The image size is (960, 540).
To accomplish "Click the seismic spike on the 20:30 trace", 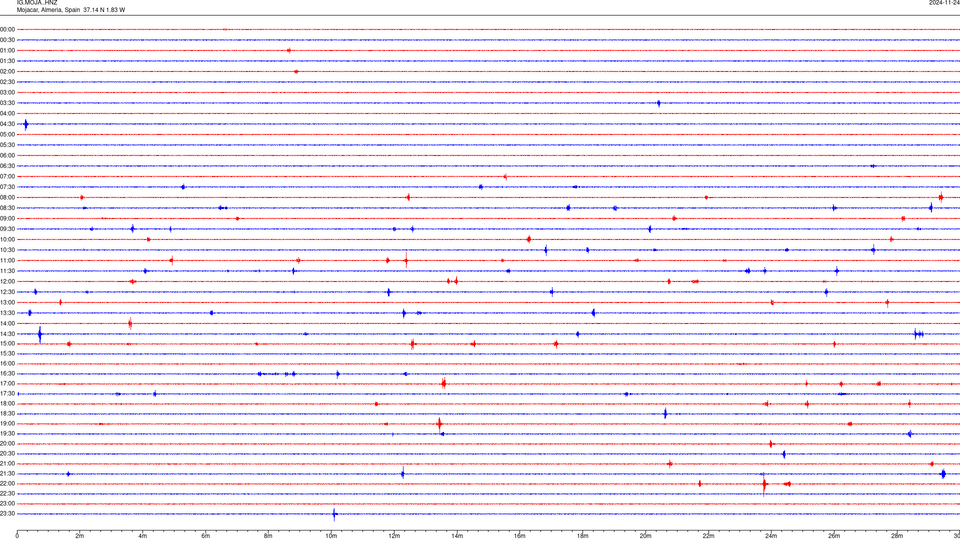I will point(784,454).
